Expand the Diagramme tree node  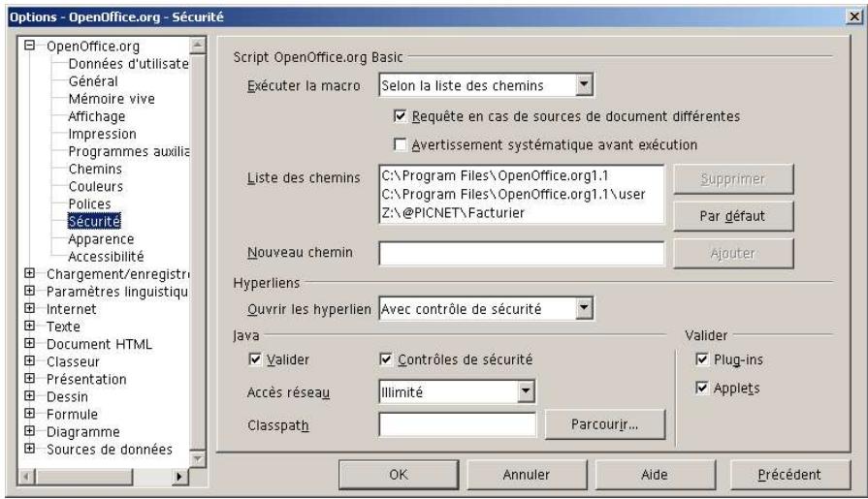coord(30,431)
